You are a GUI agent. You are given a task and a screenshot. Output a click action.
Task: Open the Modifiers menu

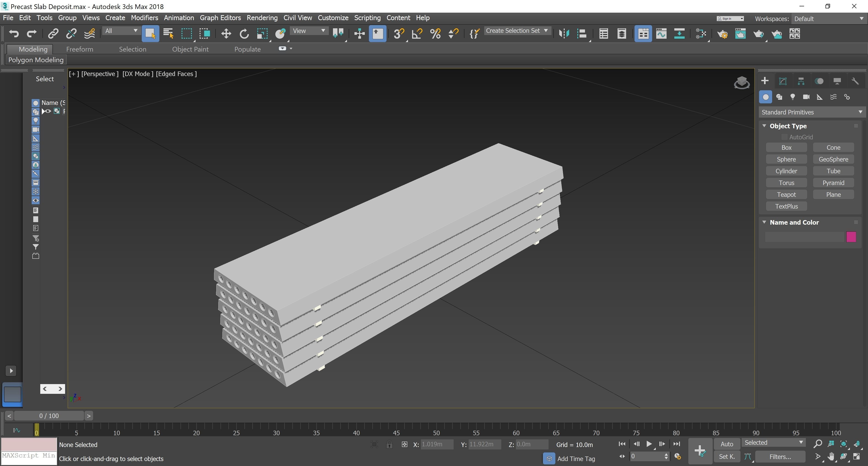tap(144, 18)
